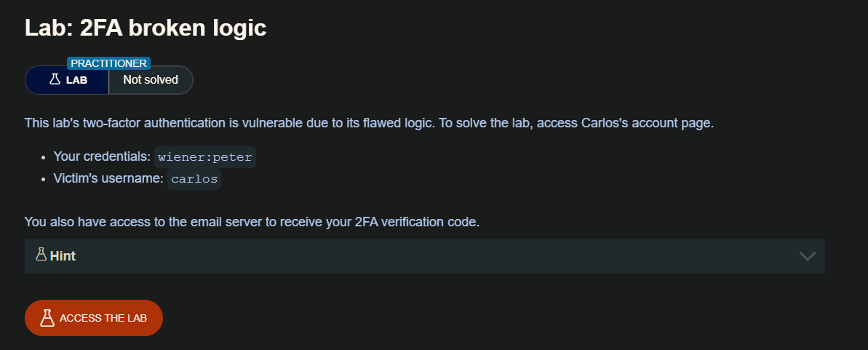Screen dimensions: 868x350
Task: Click the wiener:peter credentials code
Action: (204, 157)
